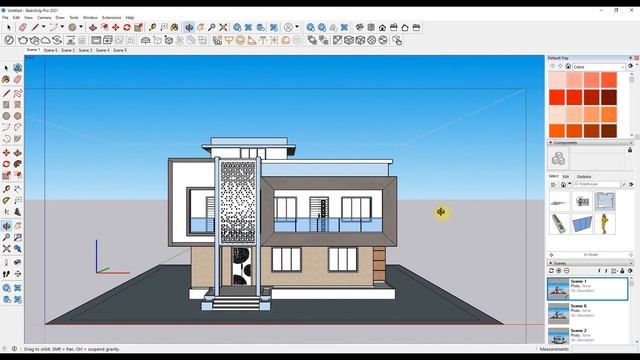Click the 3D Warehouse search field
Image resolution: width=640 pixels, height=360 pixels.
point(597,184)
